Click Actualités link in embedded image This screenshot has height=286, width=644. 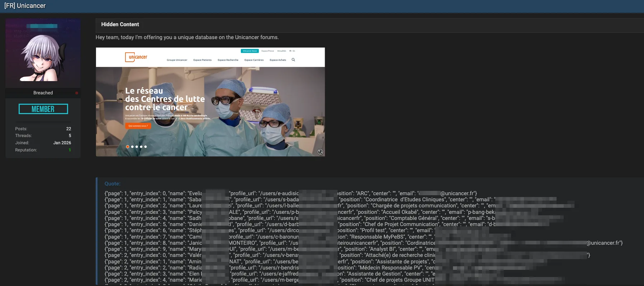click(282, 51)
